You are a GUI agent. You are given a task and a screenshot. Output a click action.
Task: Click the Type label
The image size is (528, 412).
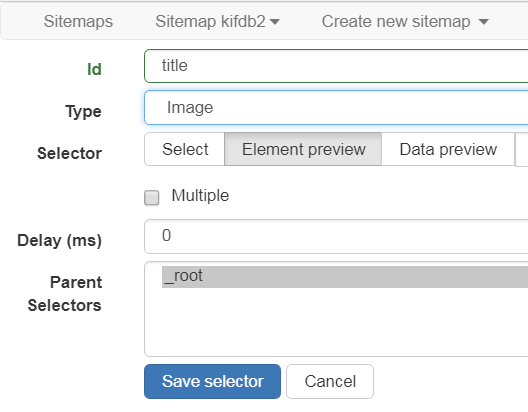pyautogui.click(x=84, y=111)
